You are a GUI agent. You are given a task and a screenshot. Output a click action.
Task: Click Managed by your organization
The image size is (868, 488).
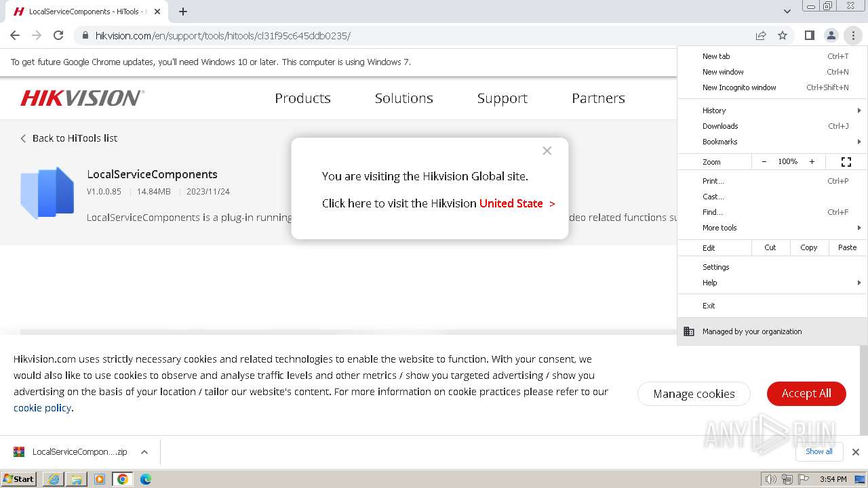click(x=772, y=331)
